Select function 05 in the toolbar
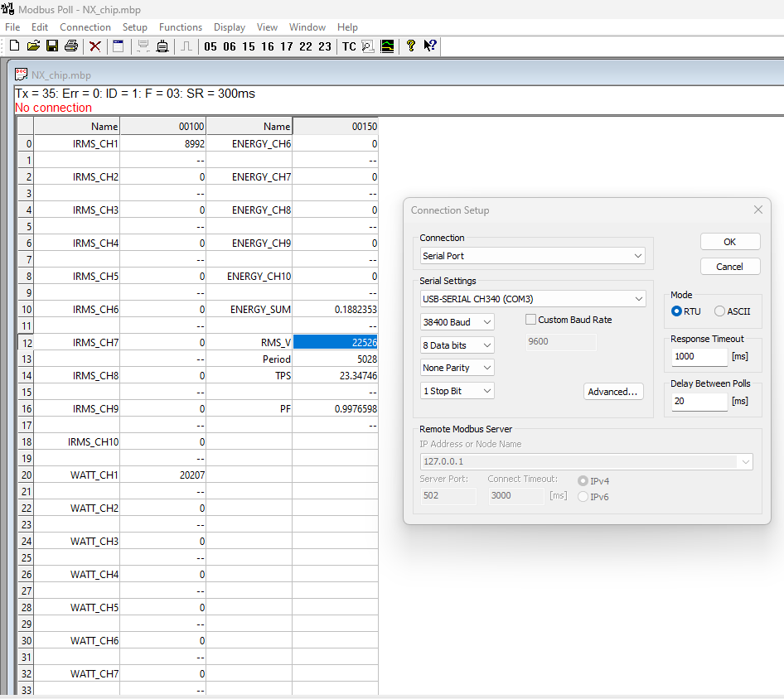The width and height of the screenshot is (784, 699). click(x=211, y=46)
